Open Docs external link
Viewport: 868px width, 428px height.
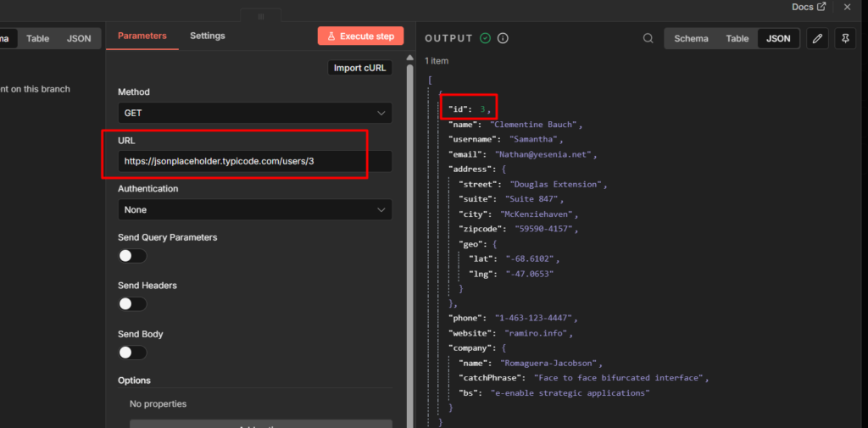[x=809, y=7]
